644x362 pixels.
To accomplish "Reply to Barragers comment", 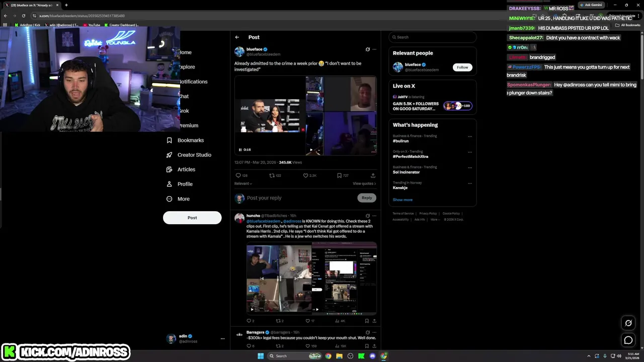I will tap(250, 346).
